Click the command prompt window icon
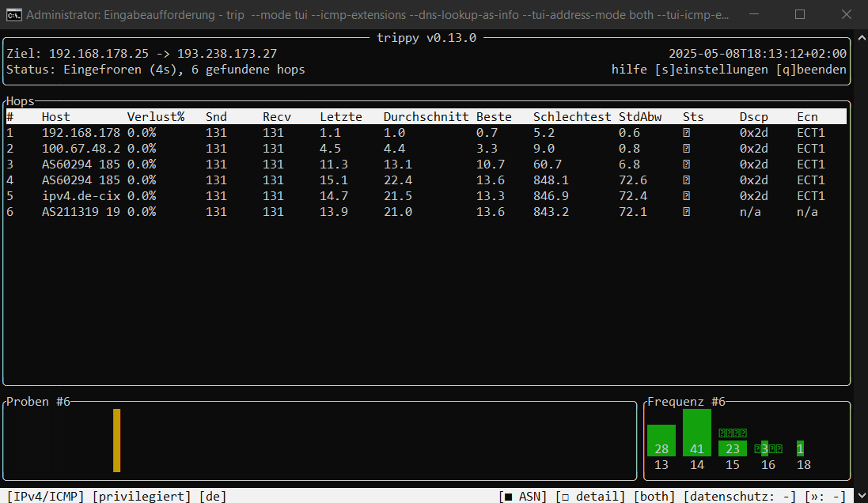Viewport: 868px width, 503px height. click(x=13, y=14)
